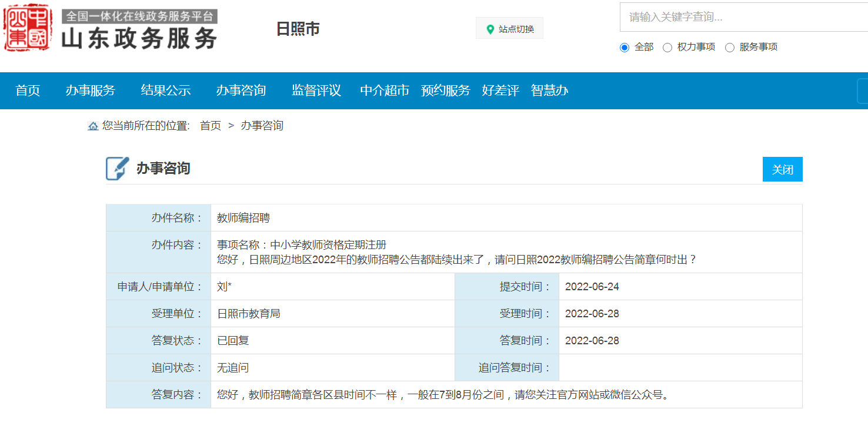Click the home icon in the breadcrumb
Viewport: 868px width, 433px height.
[x=93, y=126]
